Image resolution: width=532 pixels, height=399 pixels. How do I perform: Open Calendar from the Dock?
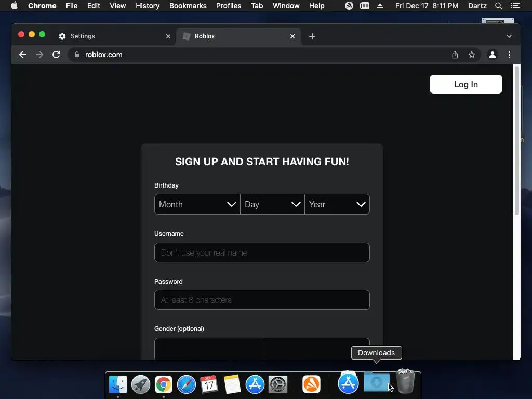(209, 384)
